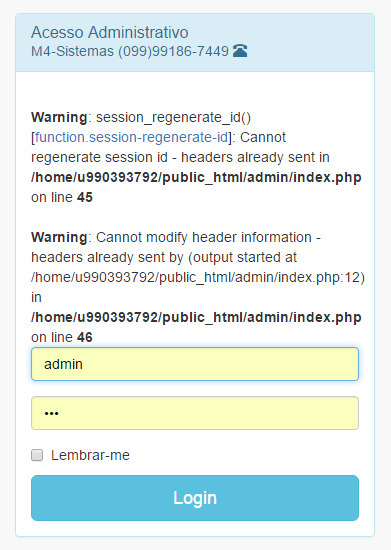Click the bold line number 45
The width and height of the screenshot is (391, 550).
coord(85,197)
